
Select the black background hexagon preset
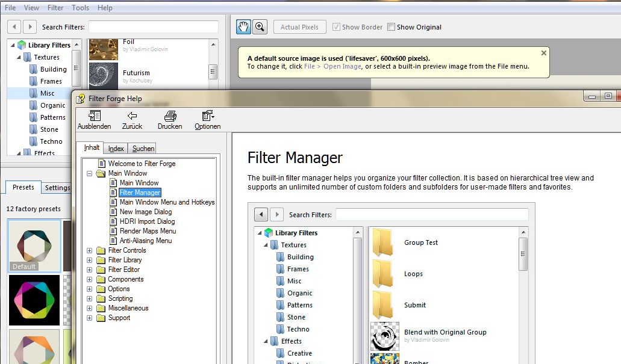coord(34,300)
